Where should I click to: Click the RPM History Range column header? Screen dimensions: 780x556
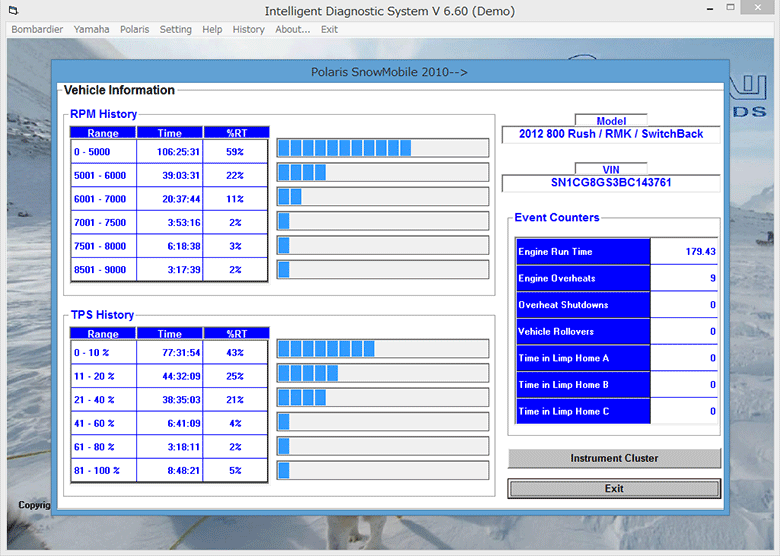coord(103,133)
